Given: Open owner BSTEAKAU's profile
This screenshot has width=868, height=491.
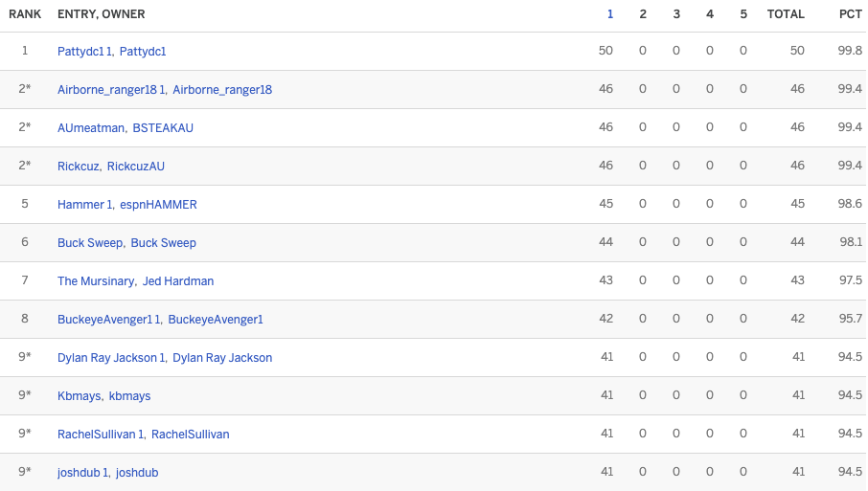Looking at the screenshot, I should tap(163, 128).
